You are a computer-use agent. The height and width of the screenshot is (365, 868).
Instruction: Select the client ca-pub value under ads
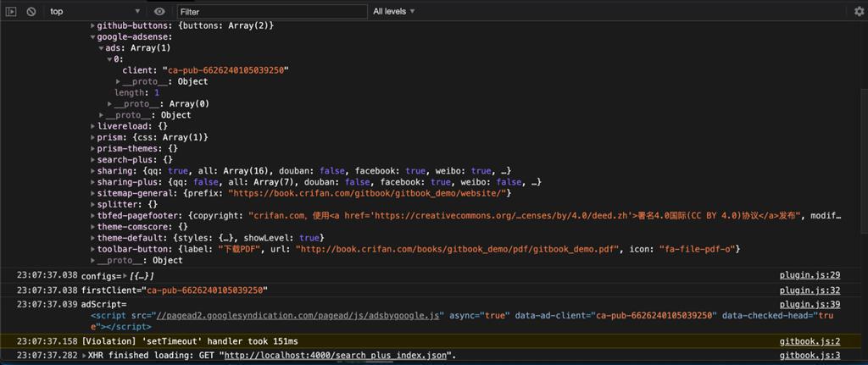(225, 70)
